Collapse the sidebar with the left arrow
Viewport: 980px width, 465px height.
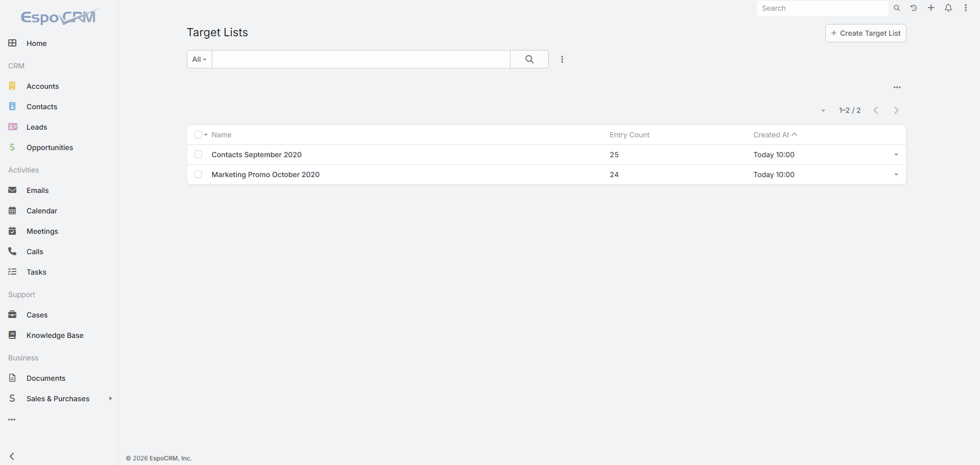[x=12, y=456]
